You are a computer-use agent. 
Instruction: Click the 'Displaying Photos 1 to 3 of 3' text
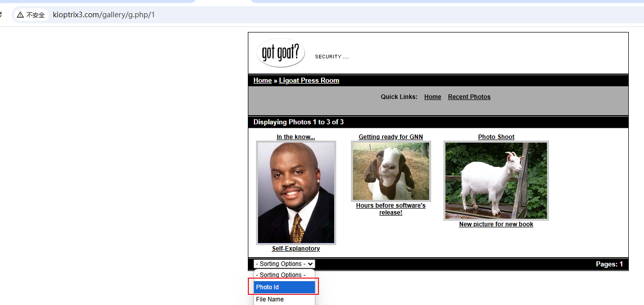(299, 122)
